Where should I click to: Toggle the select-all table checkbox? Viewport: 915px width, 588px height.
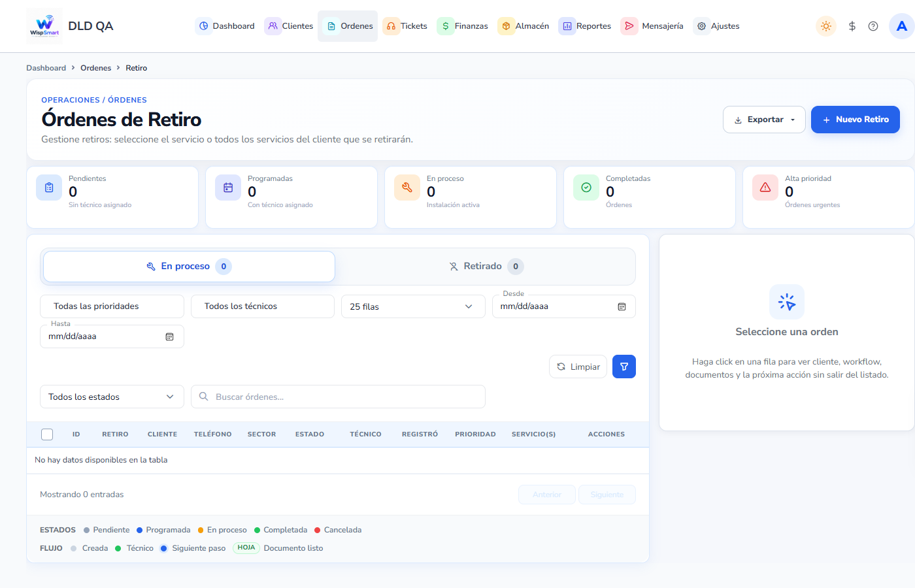[47, 434]
